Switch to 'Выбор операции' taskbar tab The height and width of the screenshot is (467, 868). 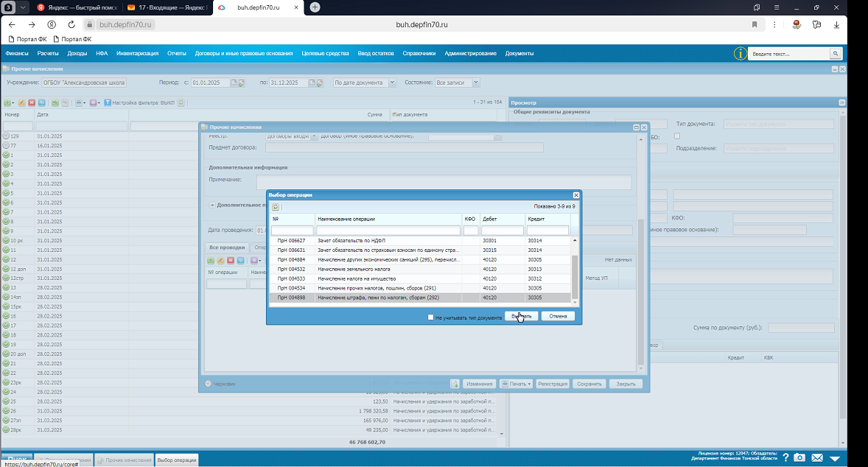(x=177, y=460)
